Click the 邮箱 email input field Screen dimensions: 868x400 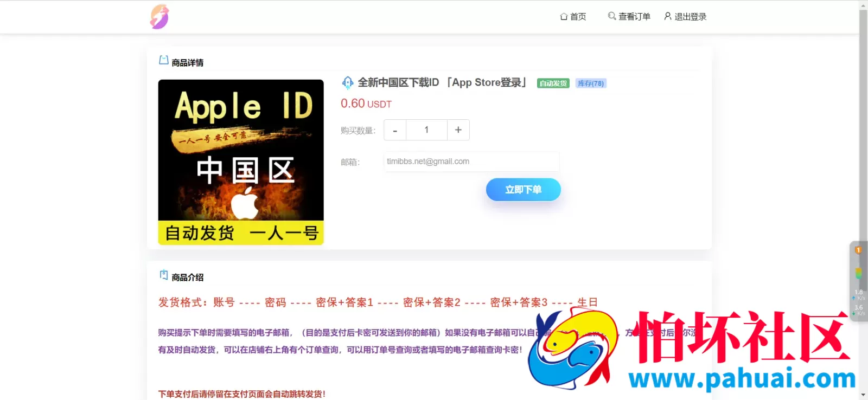[x=471, y=162]
